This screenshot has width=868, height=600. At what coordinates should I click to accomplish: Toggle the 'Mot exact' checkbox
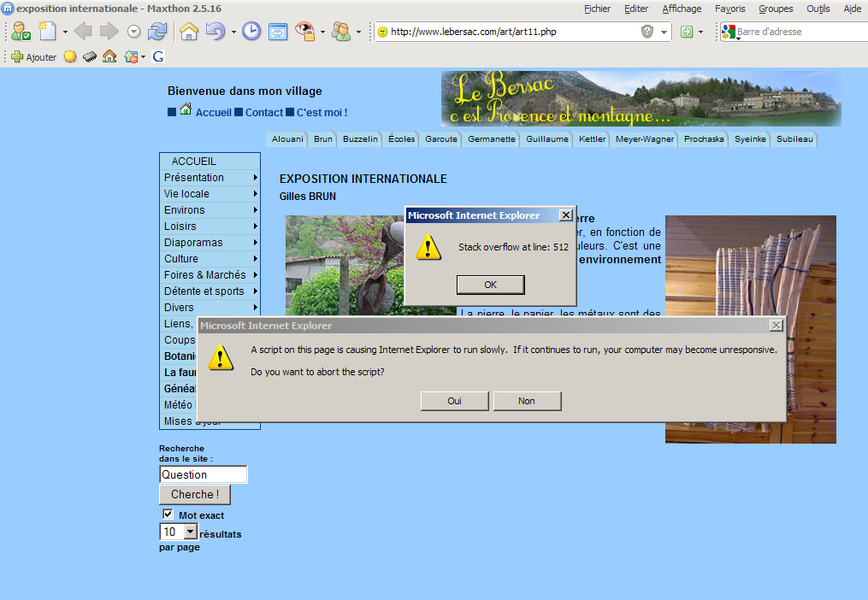tap(168, 515)
